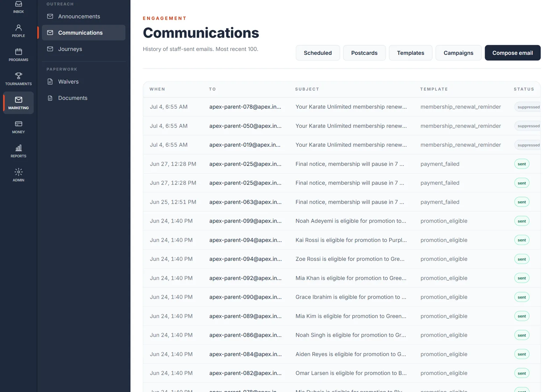The width and height of the screenshot is (559, 392).
Task: Select recipient apex-parent-099 row
Action: point(245,221)
